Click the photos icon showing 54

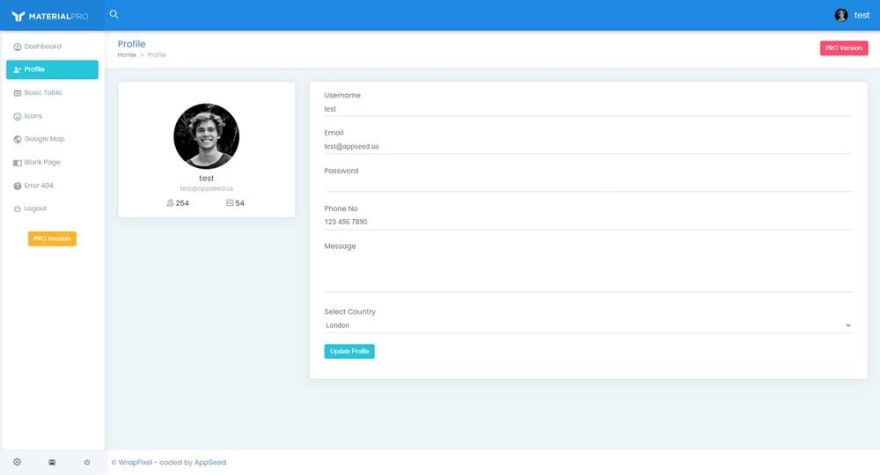pyautogui.click(x=230, y=203)
